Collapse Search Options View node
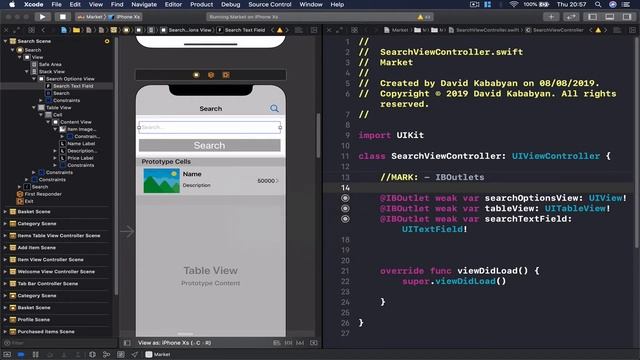 coord(34,79)
